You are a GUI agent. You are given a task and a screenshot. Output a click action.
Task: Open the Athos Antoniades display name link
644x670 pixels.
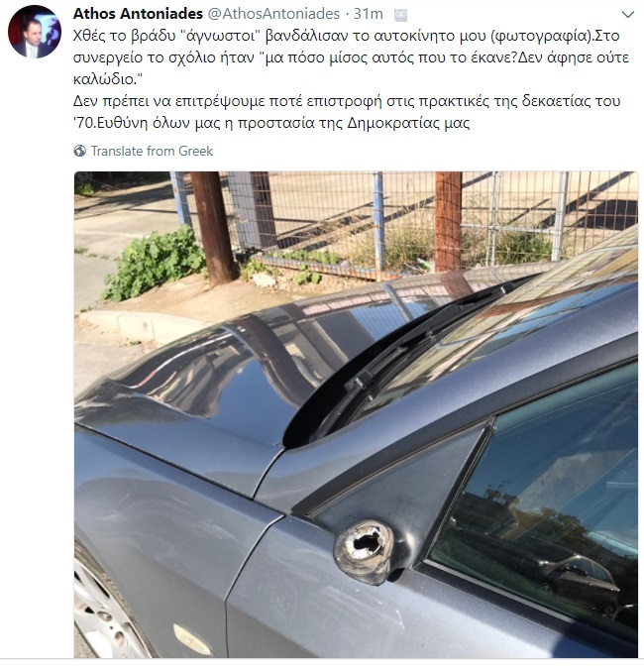138,14
